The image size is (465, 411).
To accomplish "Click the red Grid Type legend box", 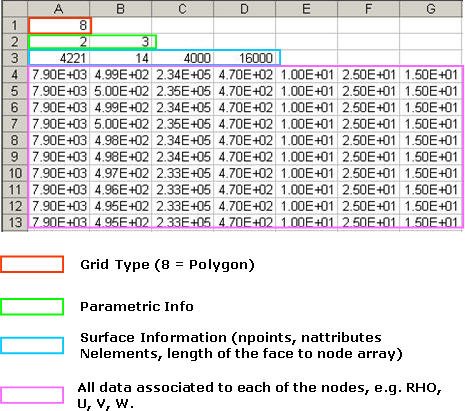I will point(32,264).
